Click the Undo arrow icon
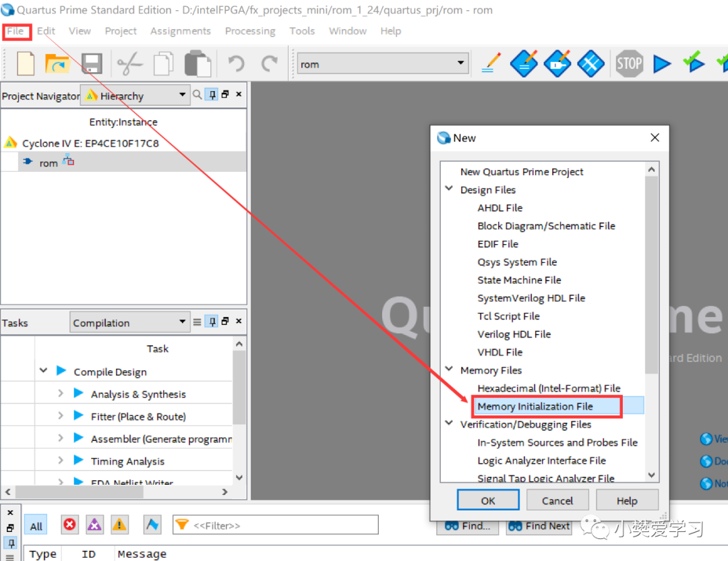The image size is (728, 561). coord(236,63)
